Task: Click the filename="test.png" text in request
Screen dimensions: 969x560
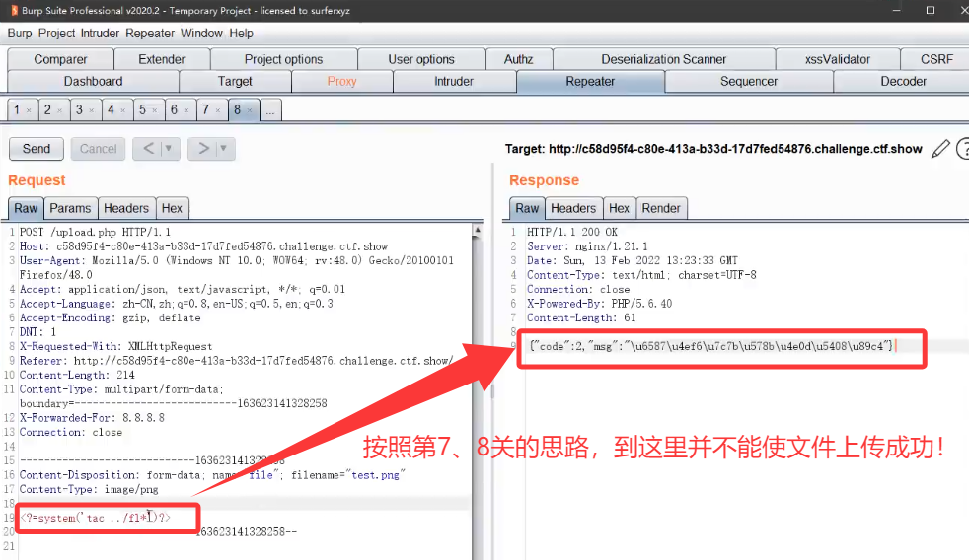Action: pyautogui.click(x=348, y=475)
